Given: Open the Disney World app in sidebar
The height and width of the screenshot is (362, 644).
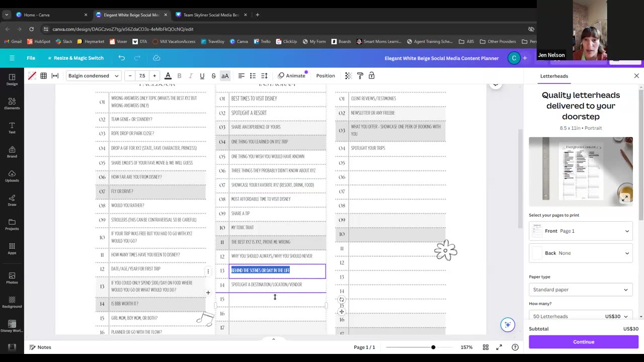Looking at the screenshot, I should pos(12,326).
